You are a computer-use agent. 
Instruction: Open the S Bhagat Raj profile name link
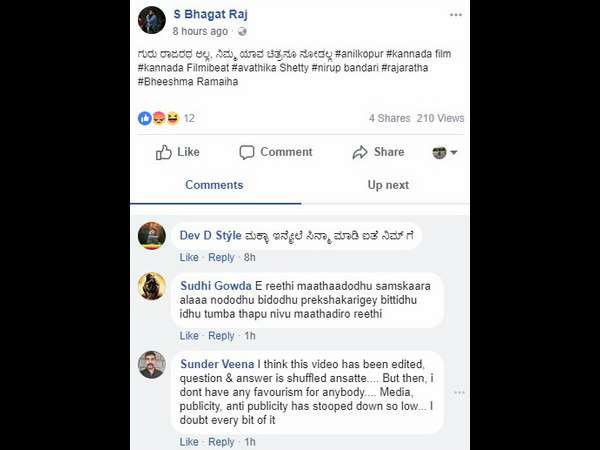(x=210, y=14)
